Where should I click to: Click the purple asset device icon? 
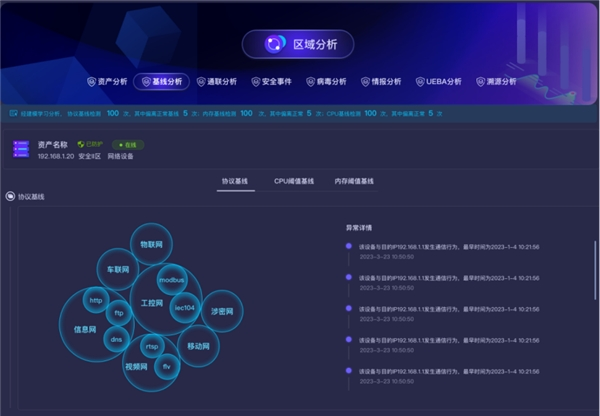20,149
